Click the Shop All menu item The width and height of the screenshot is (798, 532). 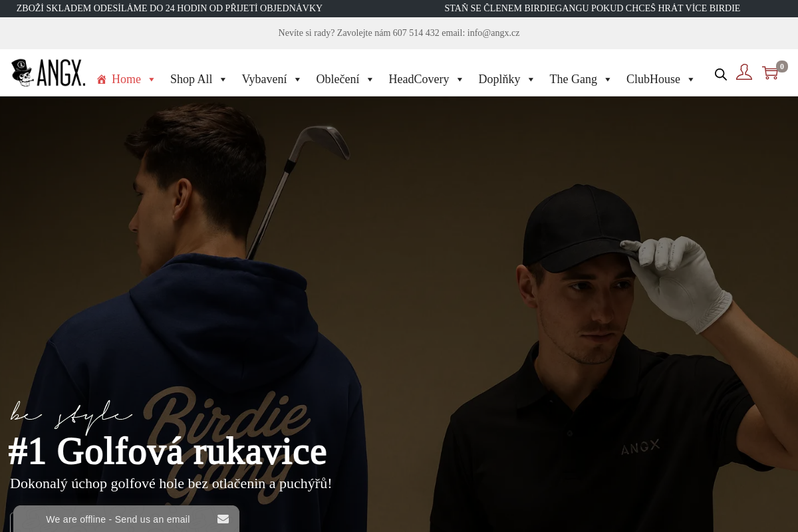191,79
